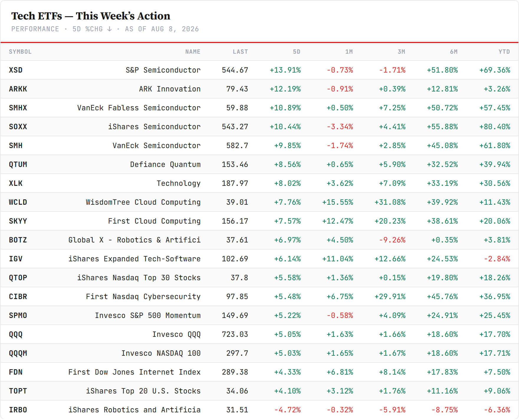This screenshot has width=519, height=420.
Task: Sort by the 1M column header
Action: click(349, 52)
